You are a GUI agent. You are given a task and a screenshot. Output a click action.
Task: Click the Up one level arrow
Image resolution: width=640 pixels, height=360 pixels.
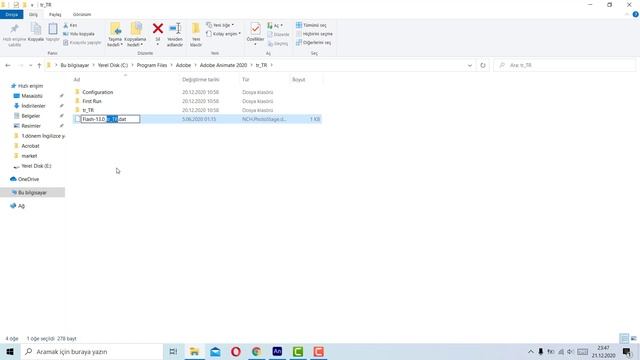click(39, 65)
